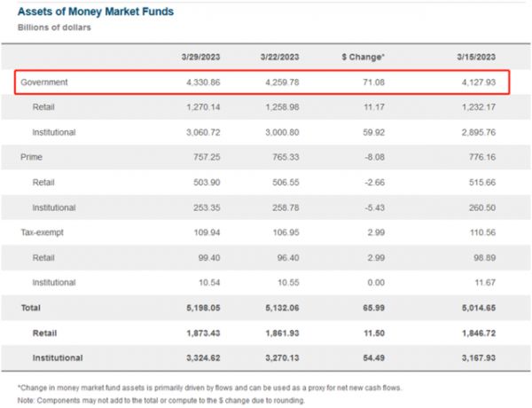Click the Total value 5,198.05
This screenshot has height=408, width=532.
[x=201, y=307]
